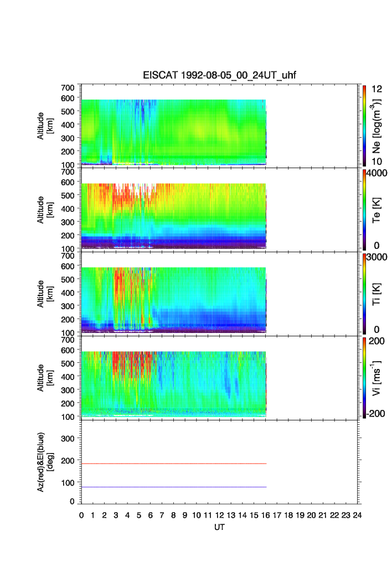Click the value 12 atop the Ne color bar
This screenshot has height=588, width=392.
(x=376, y=89)
